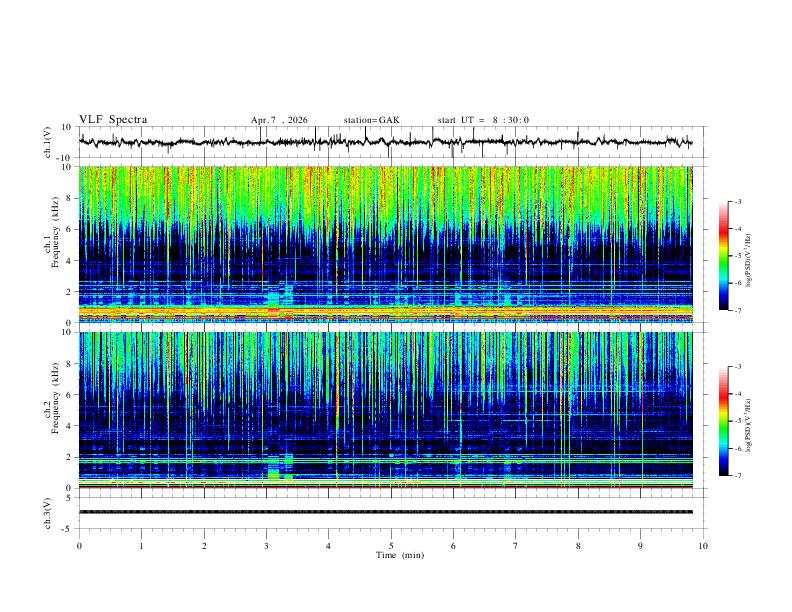Click the ch.2 PSD color scale bar
The image size is (792, 612).
point(723,421)
